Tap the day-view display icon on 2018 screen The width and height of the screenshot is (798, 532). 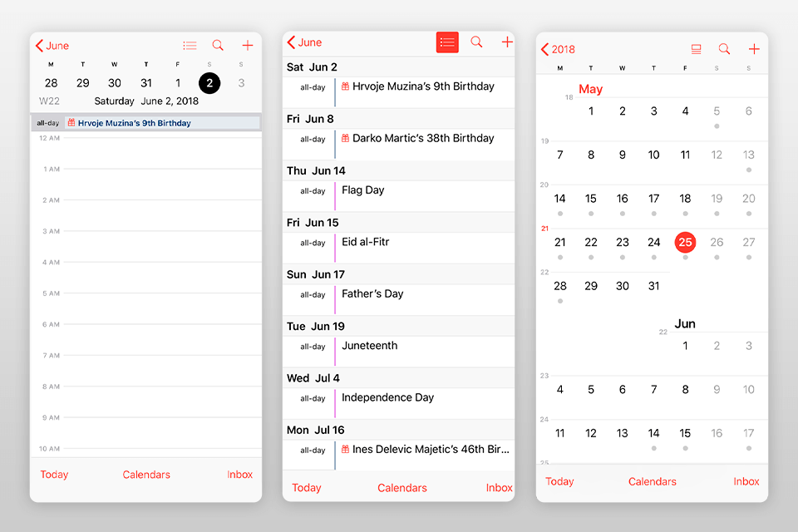click(697, 49)
